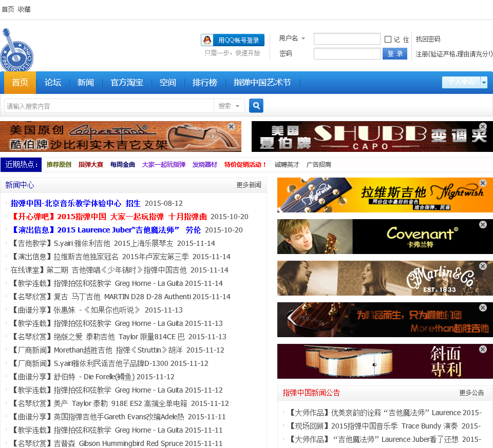Click the Fingerstyle China guitar logo
Screen dimensions: 493x448
tap(16, 50)
